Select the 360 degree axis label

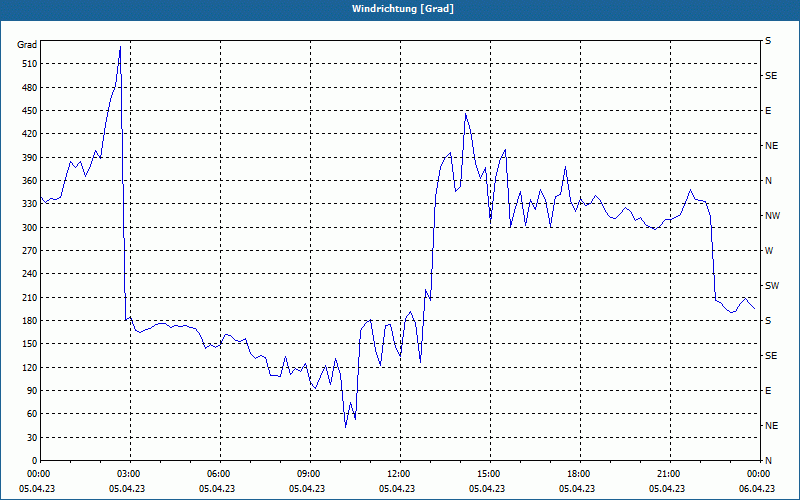30,181
